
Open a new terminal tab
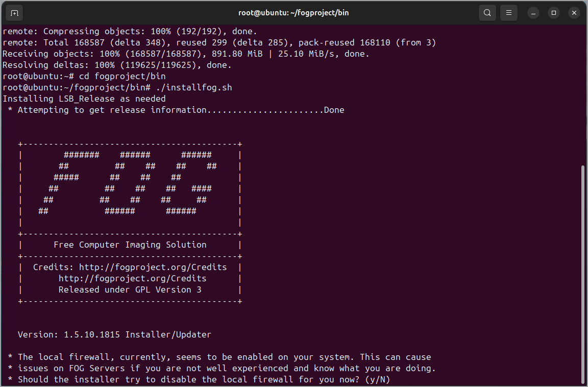(15, 13)
